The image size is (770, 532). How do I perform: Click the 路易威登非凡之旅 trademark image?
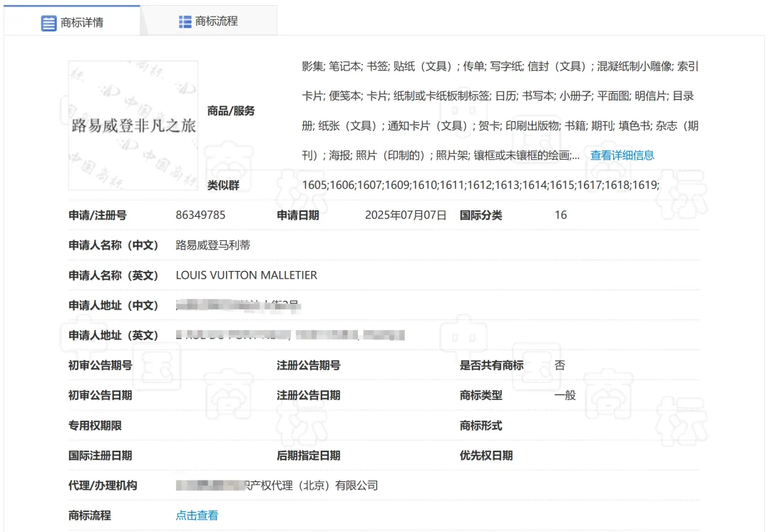tap(133, 126)
